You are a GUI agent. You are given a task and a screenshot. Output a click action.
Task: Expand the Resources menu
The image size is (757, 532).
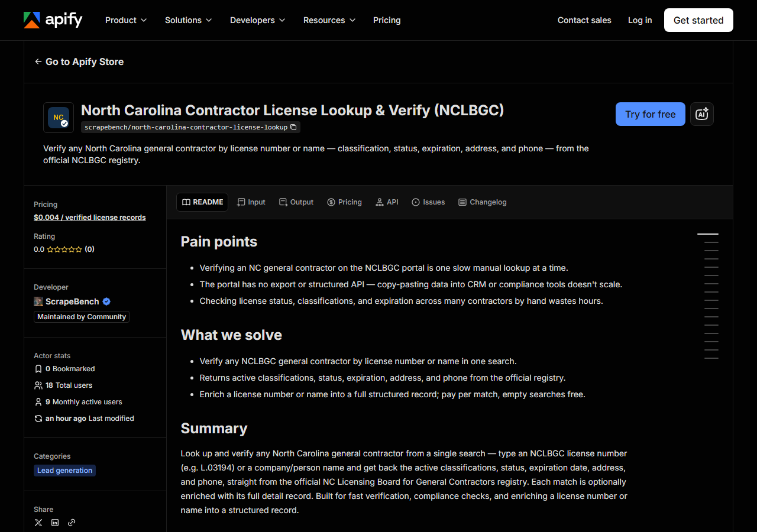[329, 20]
